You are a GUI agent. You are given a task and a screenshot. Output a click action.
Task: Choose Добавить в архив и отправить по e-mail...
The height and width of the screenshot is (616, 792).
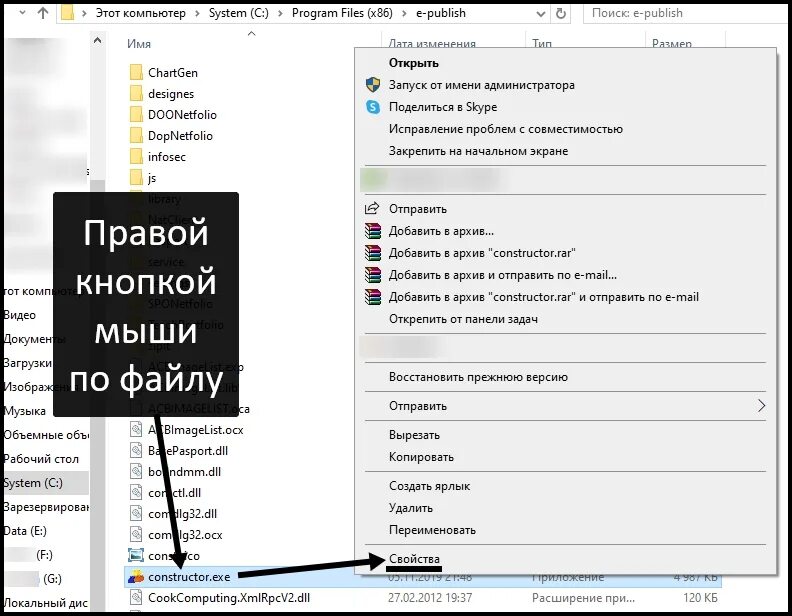(503, 275)
